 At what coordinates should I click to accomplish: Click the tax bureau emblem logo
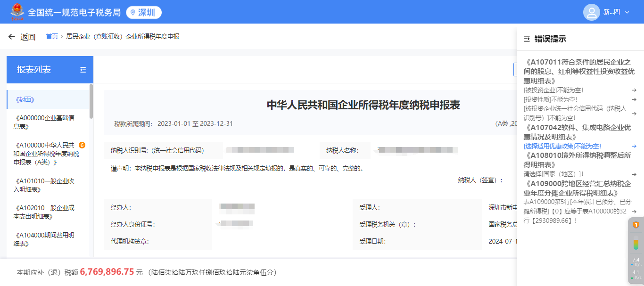(17, 12)
